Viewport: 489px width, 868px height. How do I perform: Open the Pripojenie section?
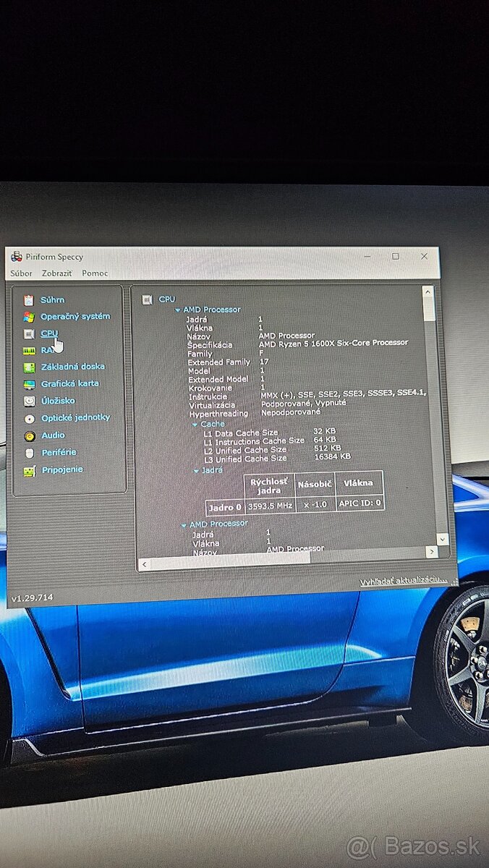(x=62, y=469)
